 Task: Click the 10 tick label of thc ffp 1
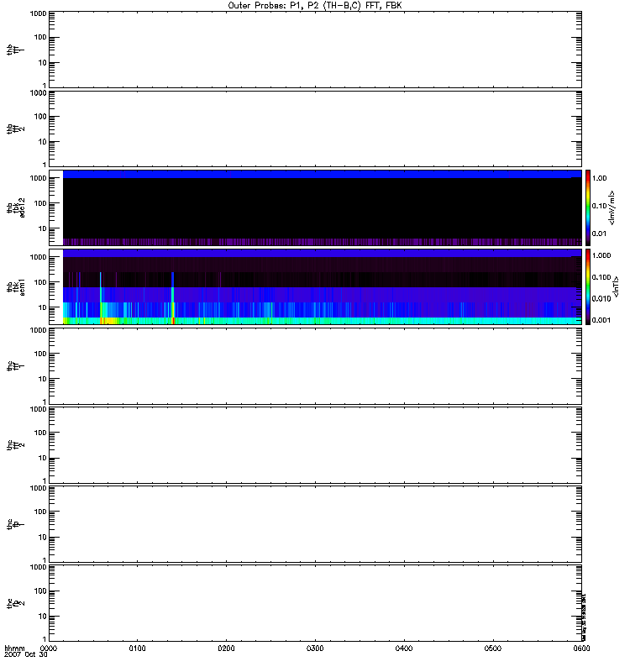[43, 537]
